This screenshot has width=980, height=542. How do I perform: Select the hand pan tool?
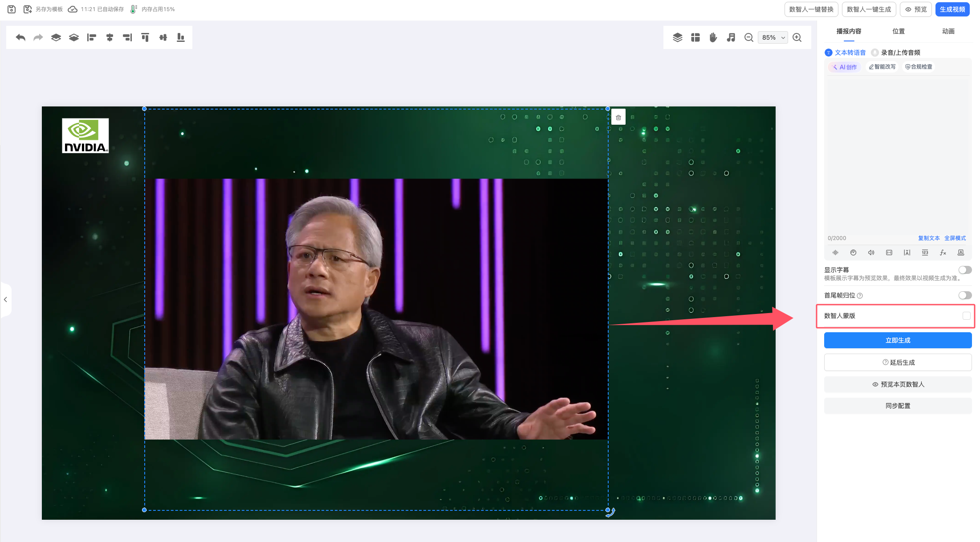coord(713,37)
